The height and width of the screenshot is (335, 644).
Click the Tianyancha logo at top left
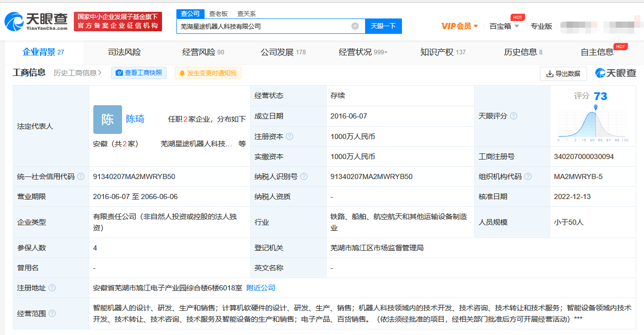tap(36, 21)
